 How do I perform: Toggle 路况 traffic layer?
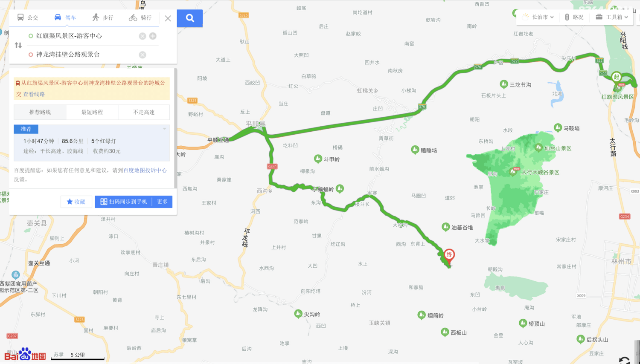[574, 17]
